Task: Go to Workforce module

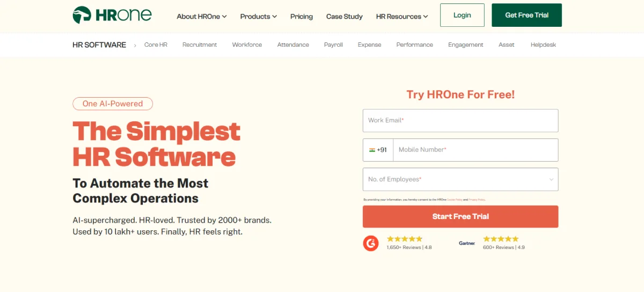Action: tap(247, 45)
